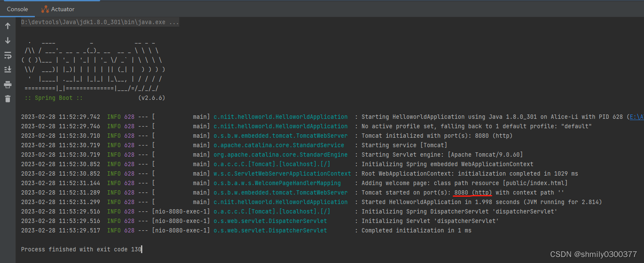This screenshot has height=263, width=644.
Task: Navigate up the stack trace
Action: pos(7,25)
